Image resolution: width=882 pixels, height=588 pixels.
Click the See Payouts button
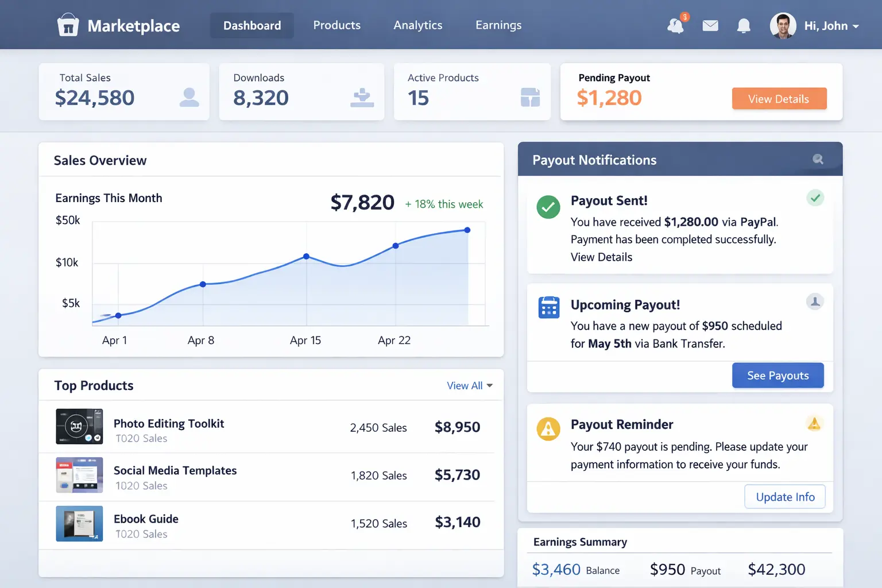[777, 375]
